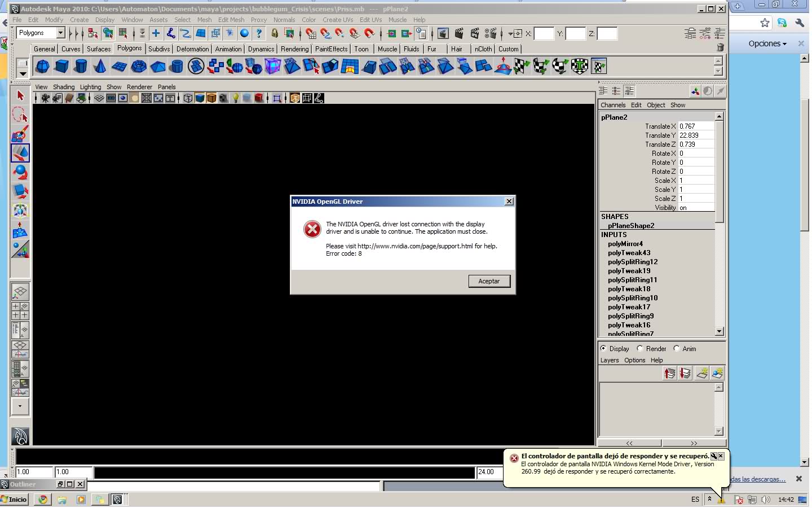812x508 pixels.
Task: Click the IPR render icon
Action: click(x=475, y=34)
